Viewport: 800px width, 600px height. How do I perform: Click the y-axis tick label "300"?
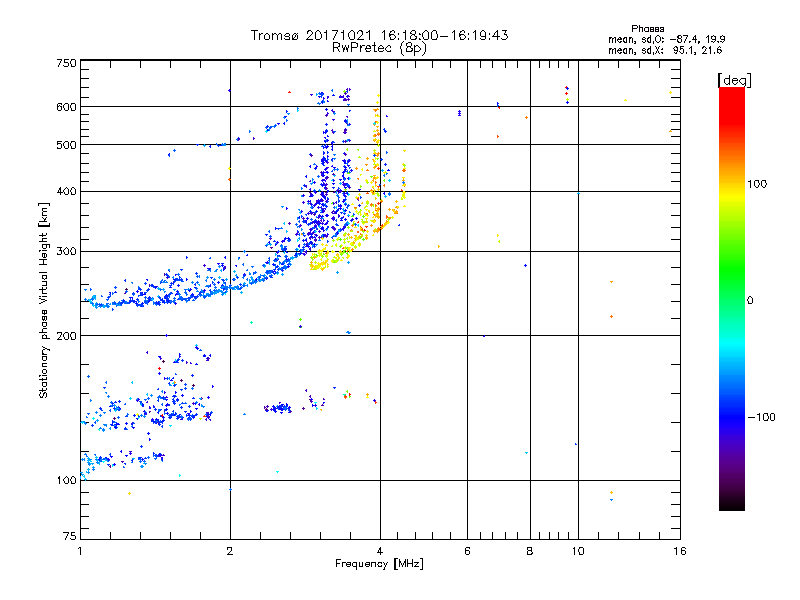(x=66, y=252)
